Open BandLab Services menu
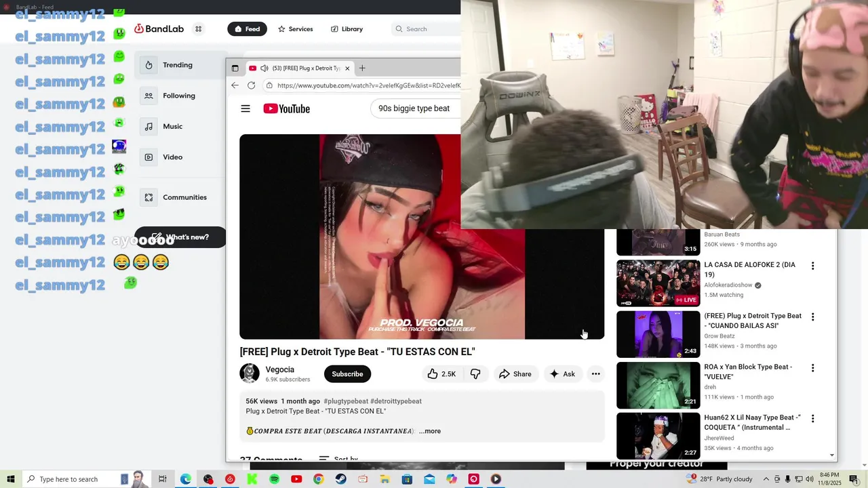Viewport: 868px width, 488px height. click(295, 29)
